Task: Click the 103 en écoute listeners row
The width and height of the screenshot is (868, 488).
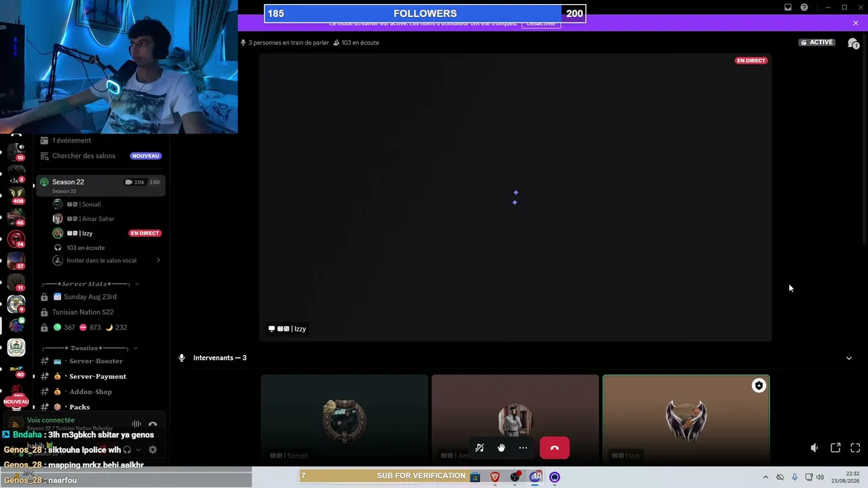Action: coord(85,248)
